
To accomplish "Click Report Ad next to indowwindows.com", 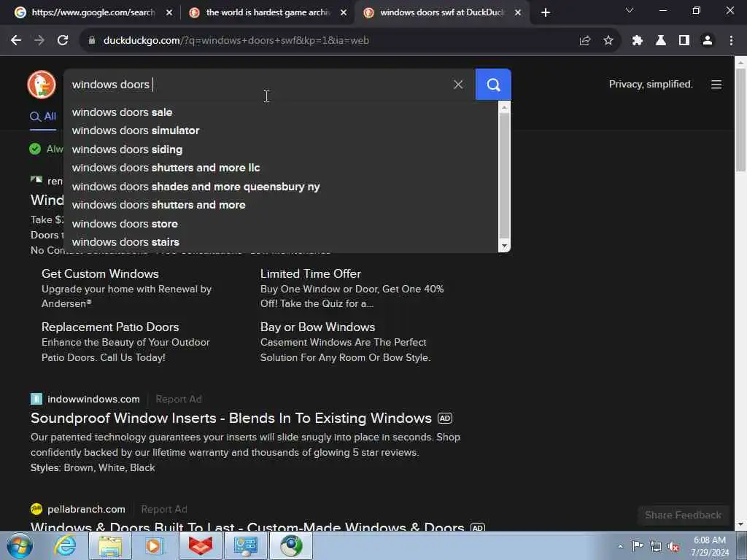I will point(179,399).
